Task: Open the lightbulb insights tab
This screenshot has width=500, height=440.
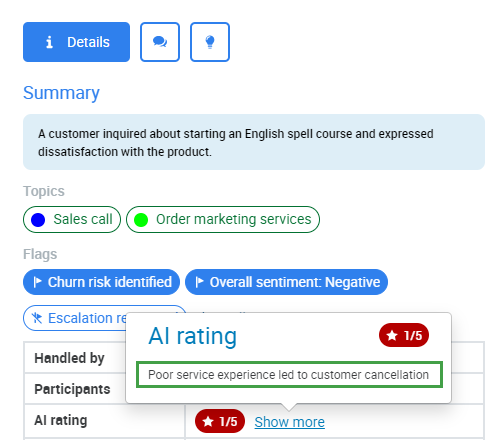Action: click(210, 42)
